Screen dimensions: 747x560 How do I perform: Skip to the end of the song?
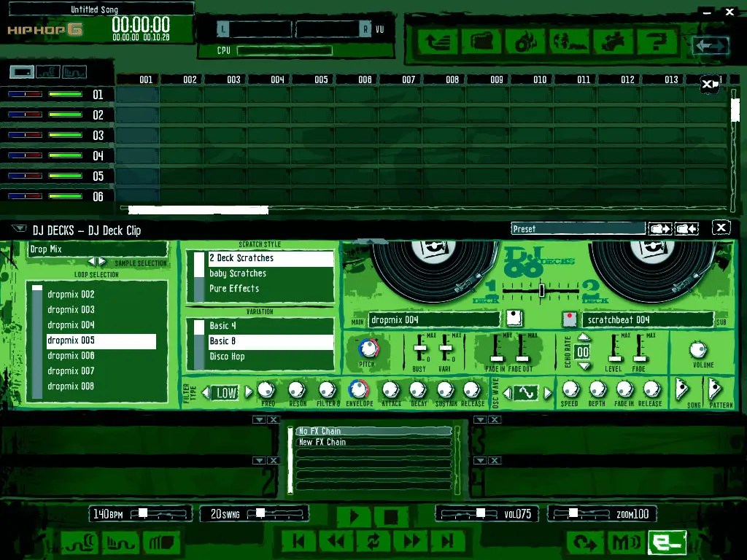448,540
